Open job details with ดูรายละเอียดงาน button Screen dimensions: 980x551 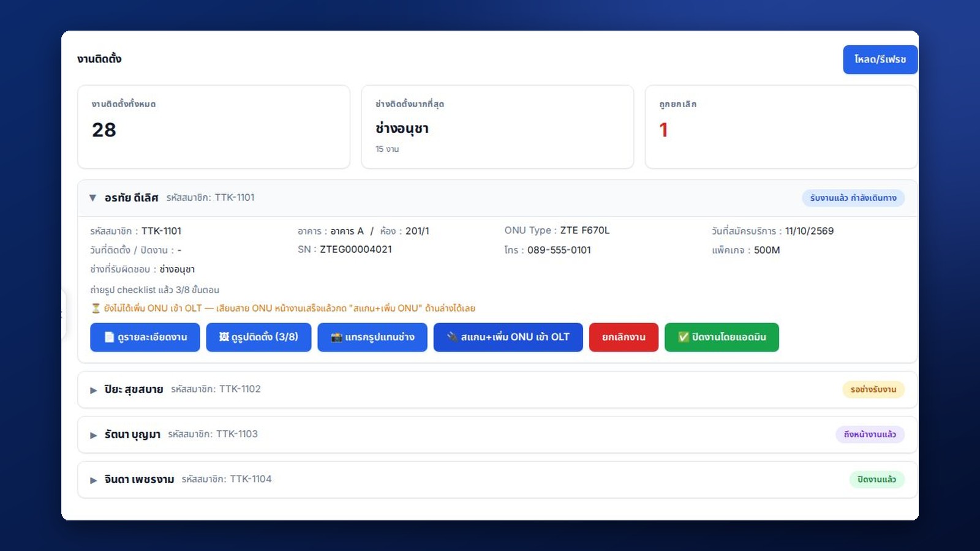[145, 337]
